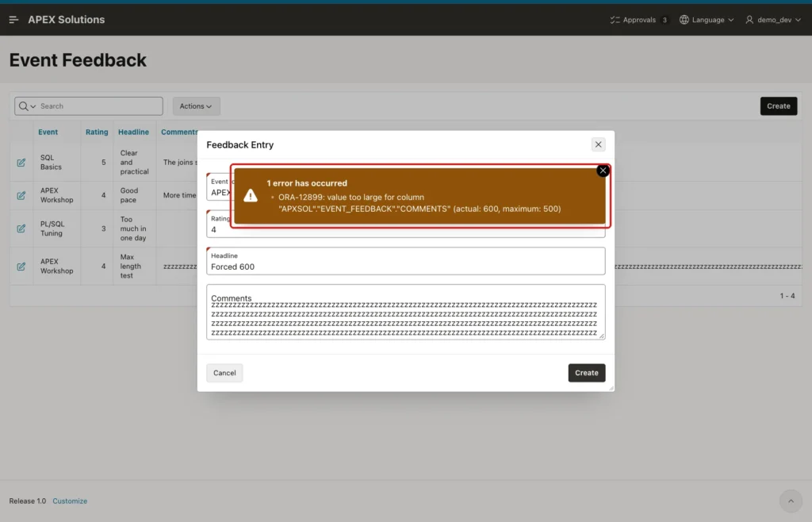Click the Approvals checklist icon
This screenshot has height=522, width=812.
(x=615, y=20)
